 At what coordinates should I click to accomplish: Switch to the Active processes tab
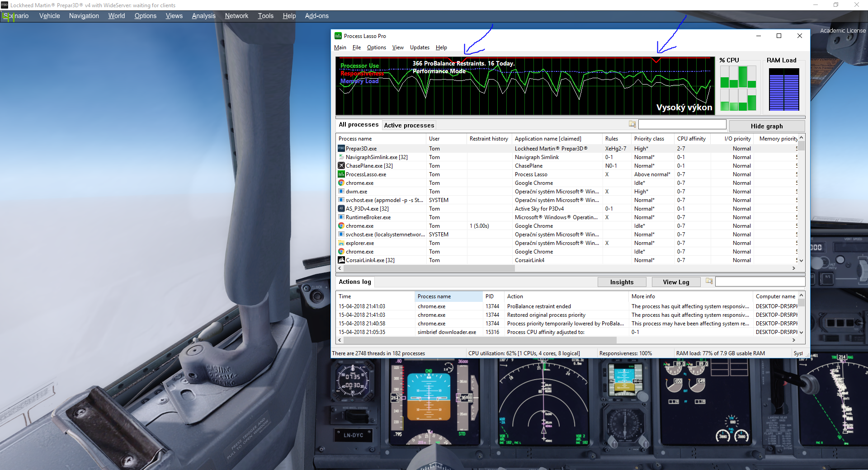409,126
